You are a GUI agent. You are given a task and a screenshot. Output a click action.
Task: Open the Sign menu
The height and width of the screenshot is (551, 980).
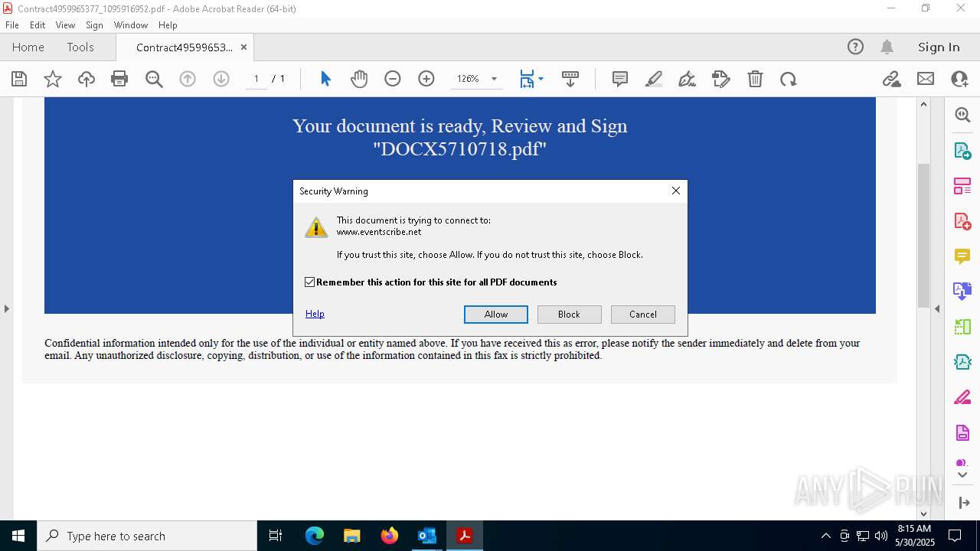tap(95, 25)
